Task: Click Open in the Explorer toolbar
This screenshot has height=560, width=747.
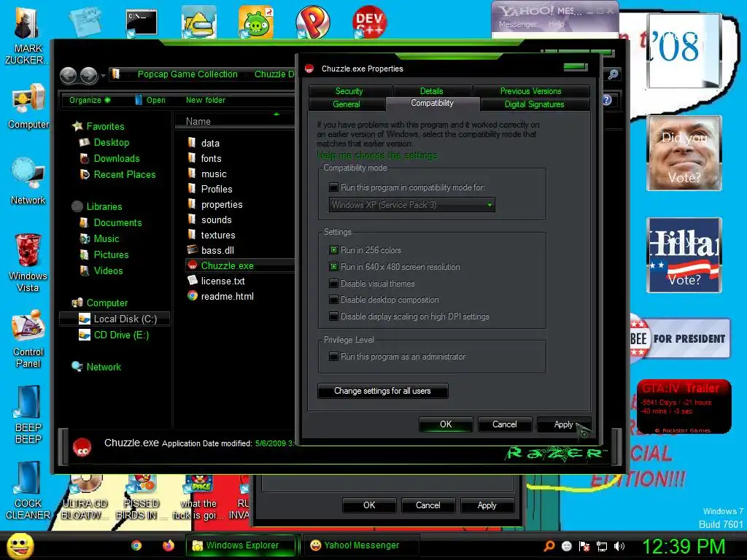Action: 150,100
